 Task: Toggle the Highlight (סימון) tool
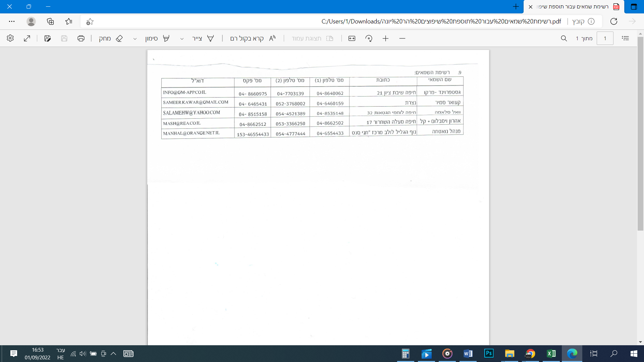pos(157,38)
